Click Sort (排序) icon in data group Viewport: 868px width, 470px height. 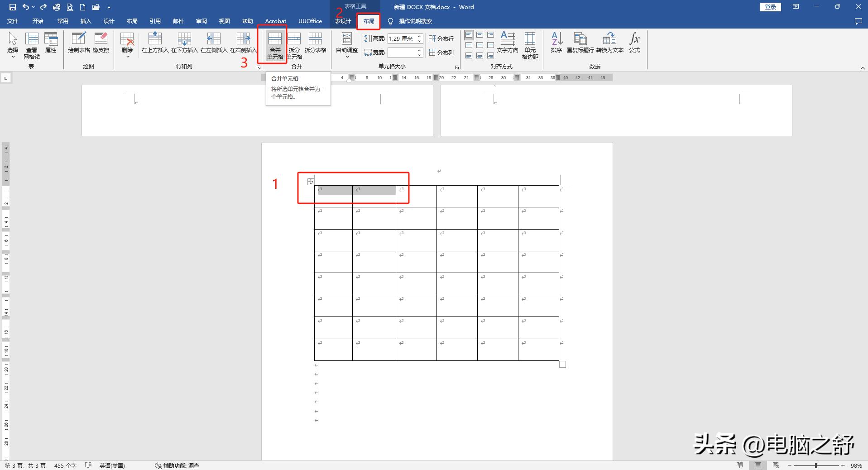point(556,43)
